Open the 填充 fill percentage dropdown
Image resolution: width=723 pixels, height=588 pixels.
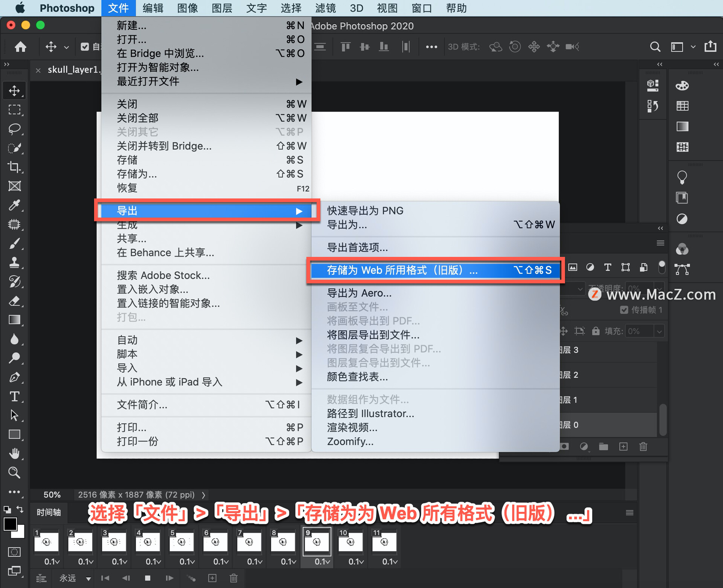(x=659, y=331)
